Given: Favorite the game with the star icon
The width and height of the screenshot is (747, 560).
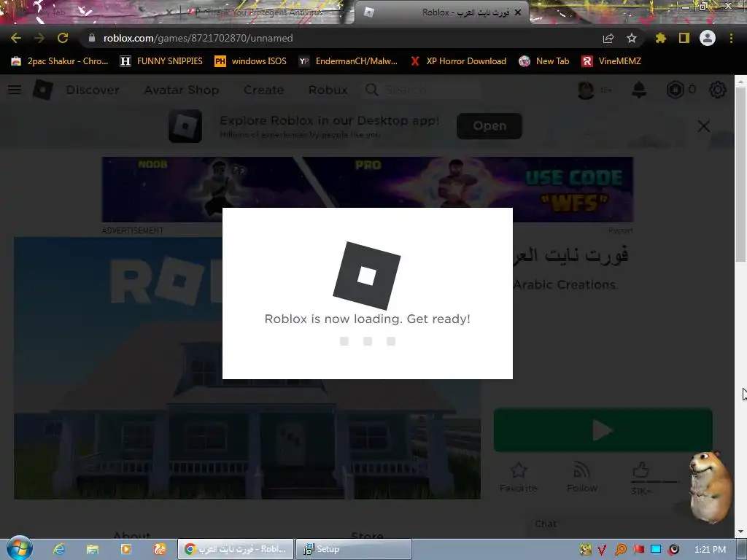Looking at the screenshot, I should (519, 478).
